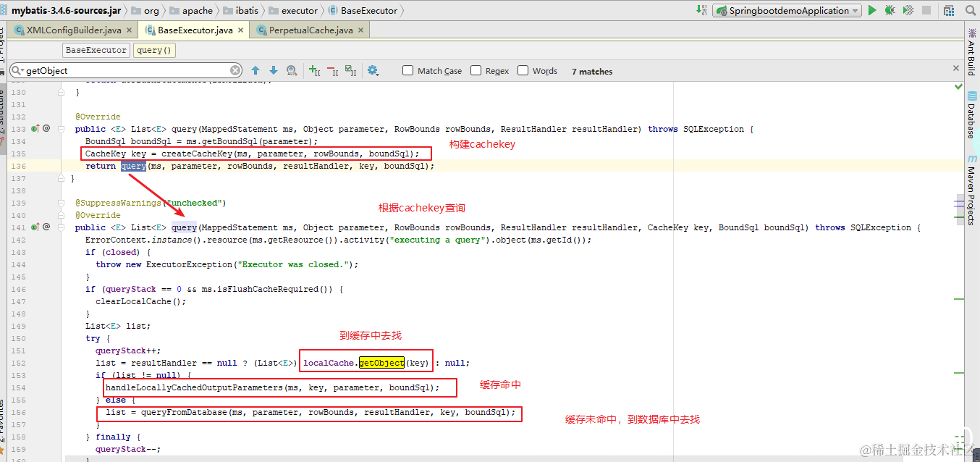Screen dimensions: 980x462
Task: Click the apache folder breadcrumb
Action: coord(190,10)
